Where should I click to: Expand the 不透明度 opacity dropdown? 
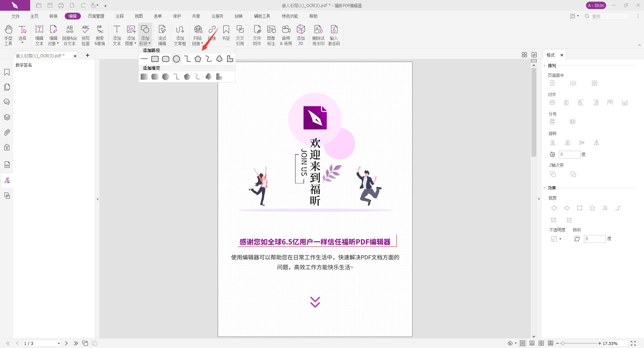(x=560, y=238)
